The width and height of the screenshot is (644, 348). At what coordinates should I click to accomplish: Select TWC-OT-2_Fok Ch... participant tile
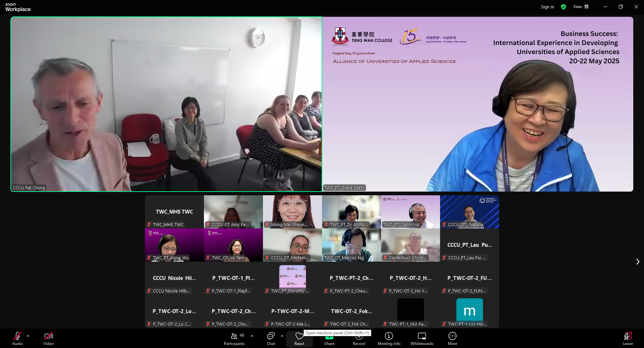coord(352,311)
